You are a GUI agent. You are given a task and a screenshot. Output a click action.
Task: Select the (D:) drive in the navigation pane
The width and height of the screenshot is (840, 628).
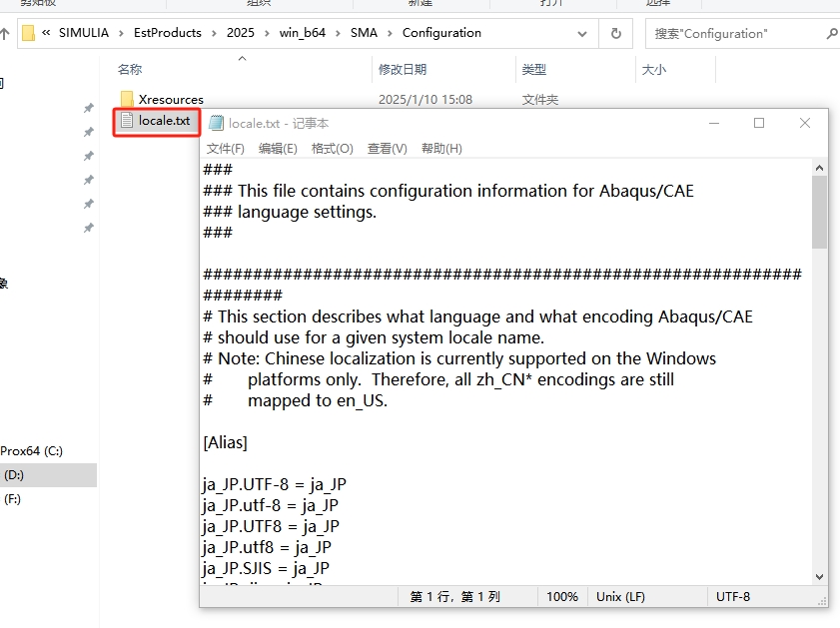[14, 475]
